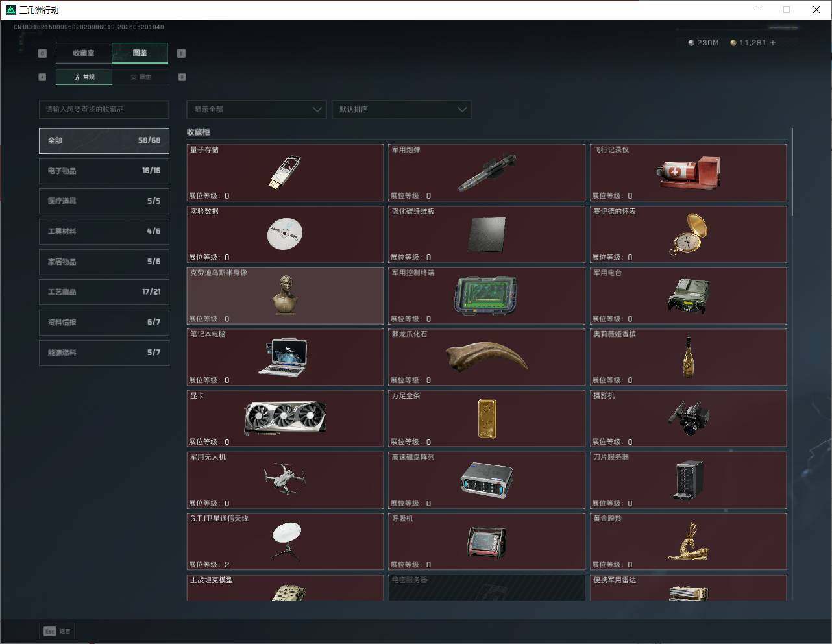Select the 笔记本电脑 laptop icon
This screenshot has height=644, width=832.
pos(283,357)
